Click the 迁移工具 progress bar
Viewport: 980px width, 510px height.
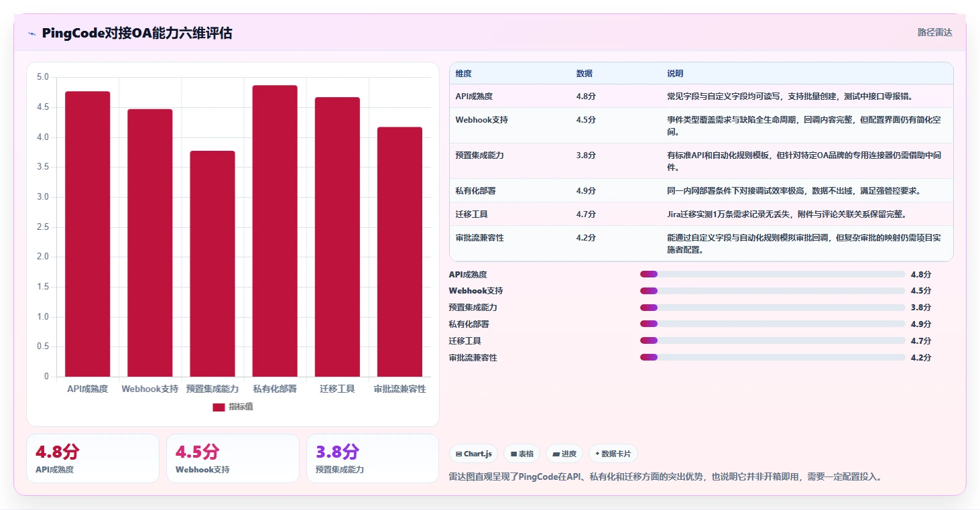773,340
